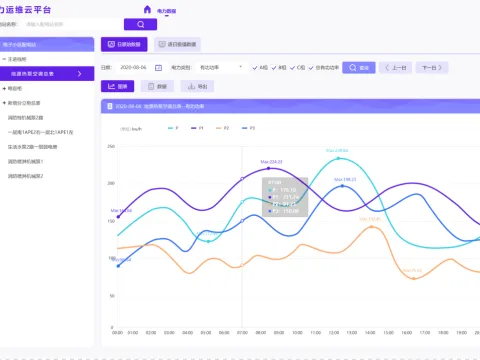480x360 pixels.
Task: Click the document icon in chart title bar
Action: pyautogui.click(x=110, y=106)
